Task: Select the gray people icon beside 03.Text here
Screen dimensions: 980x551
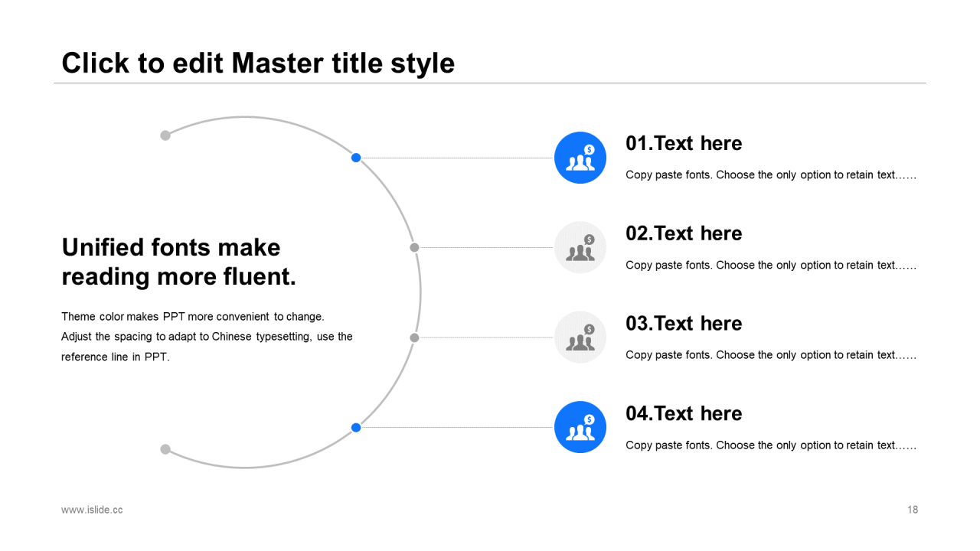Action: click(580, 337)
